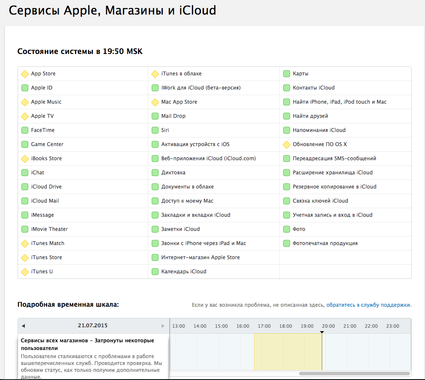Image resolution: width=425 pixels, height=380 pixels.
Task: Click the green status icon beside iMessage
Action: tap(25, 215)
